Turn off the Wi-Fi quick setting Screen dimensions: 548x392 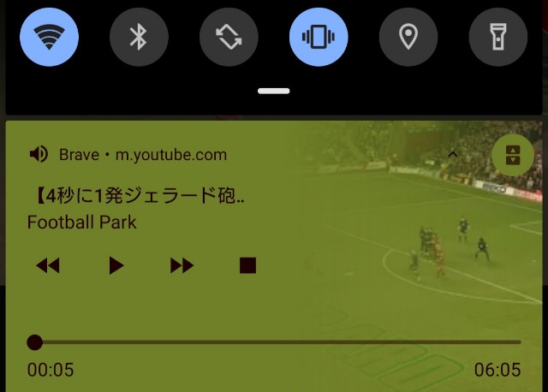point(50,37)
